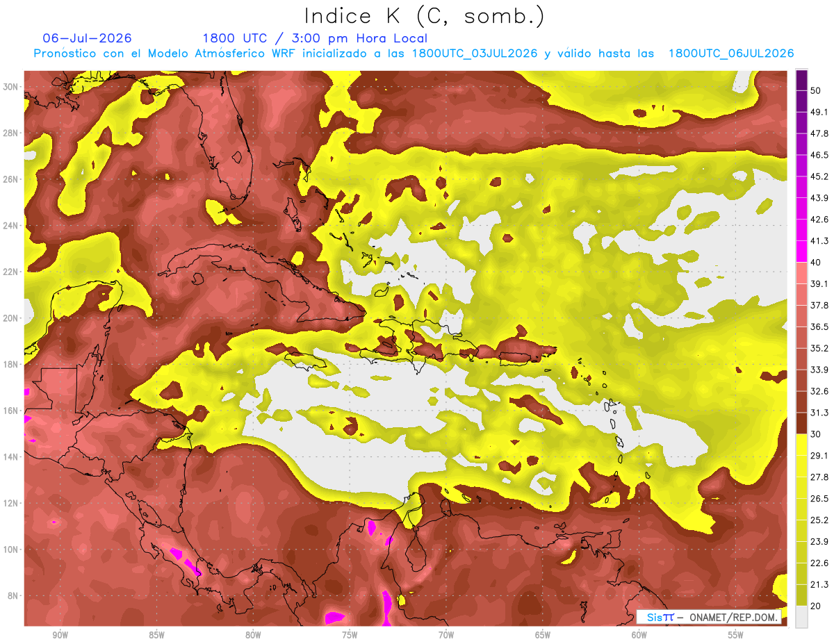The width and height of the screenshot is (834, 644).
Task: Click the 'Indice K (C, somb.)' title
Action: (425, 17)
